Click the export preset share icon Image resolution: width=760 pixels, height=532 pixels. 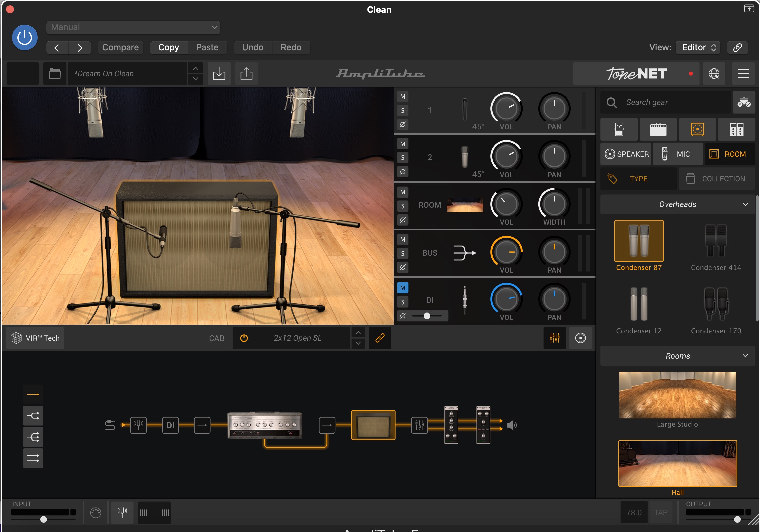tap(246, 73)
